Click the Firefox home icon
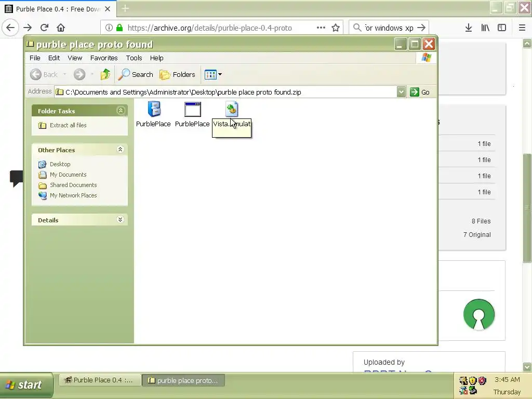Image resolution: width=532 pixels, height=399 pixels. point(61,28)
